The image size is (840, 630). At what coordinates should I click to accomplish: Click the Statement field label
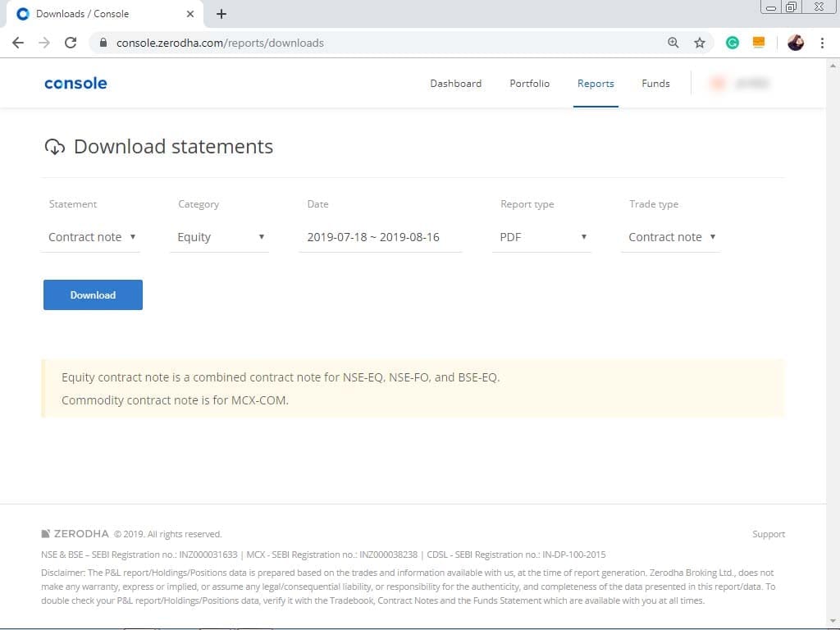73,204
